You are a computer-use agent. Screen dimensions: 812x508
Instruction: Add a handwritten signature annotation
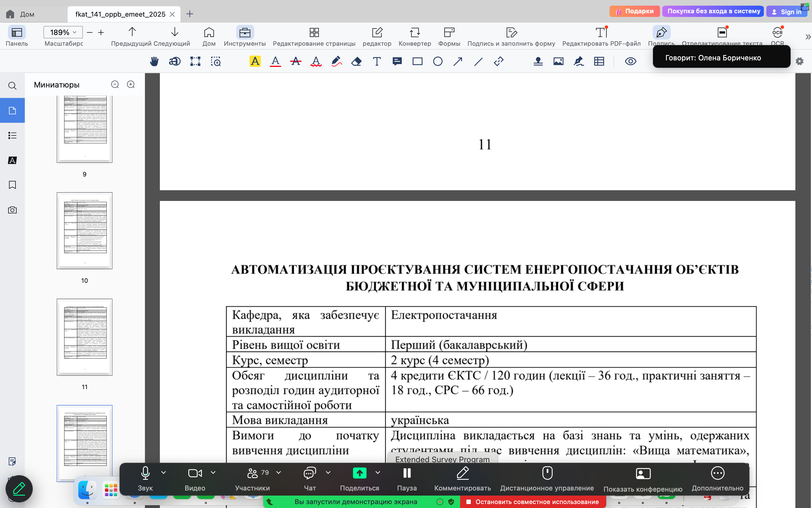pos(579,62)
